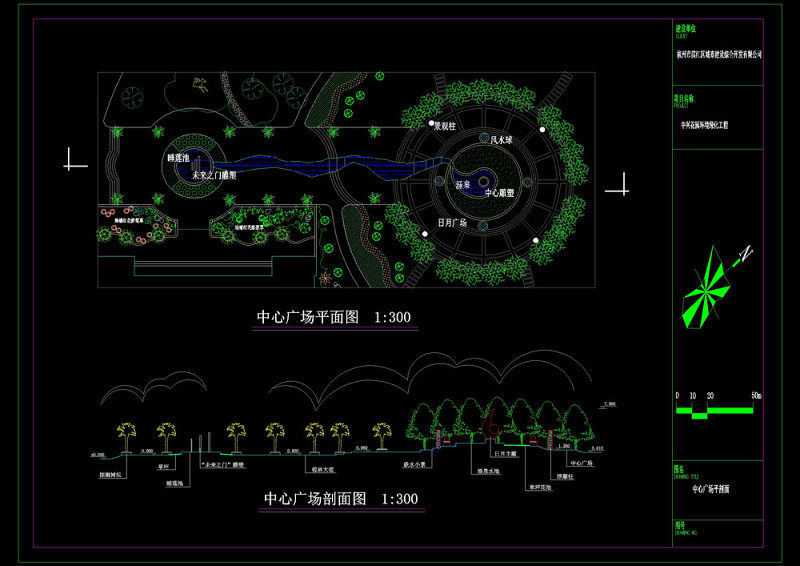Screen dimensions: 800x566
Task: Select white column dot beside 景观柱 label
Action: point(431,124)
